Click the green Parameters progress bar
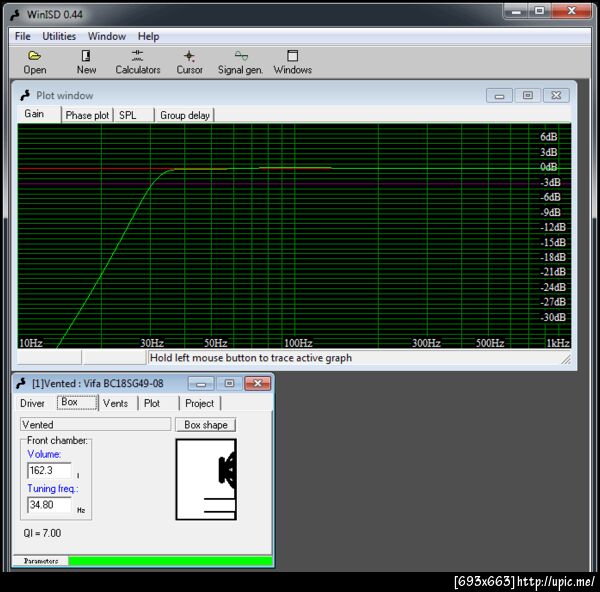The width and height of the screenshot is (600, 592). click(x=170, y=561)
